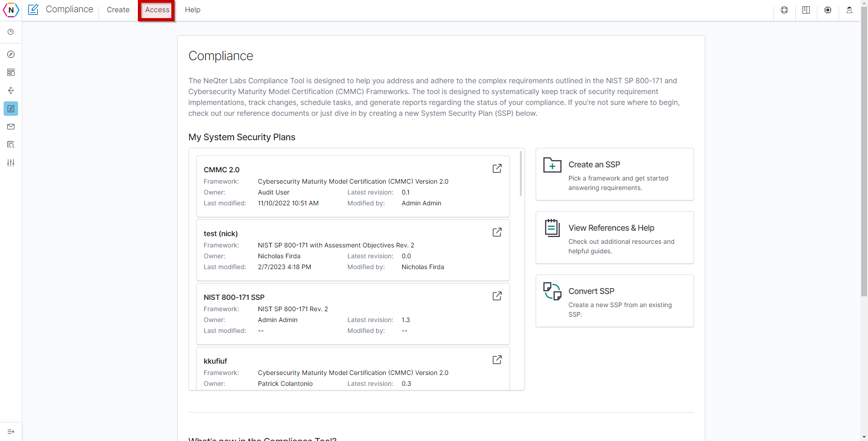Click the Convert SSP heading

coord(591,291)
